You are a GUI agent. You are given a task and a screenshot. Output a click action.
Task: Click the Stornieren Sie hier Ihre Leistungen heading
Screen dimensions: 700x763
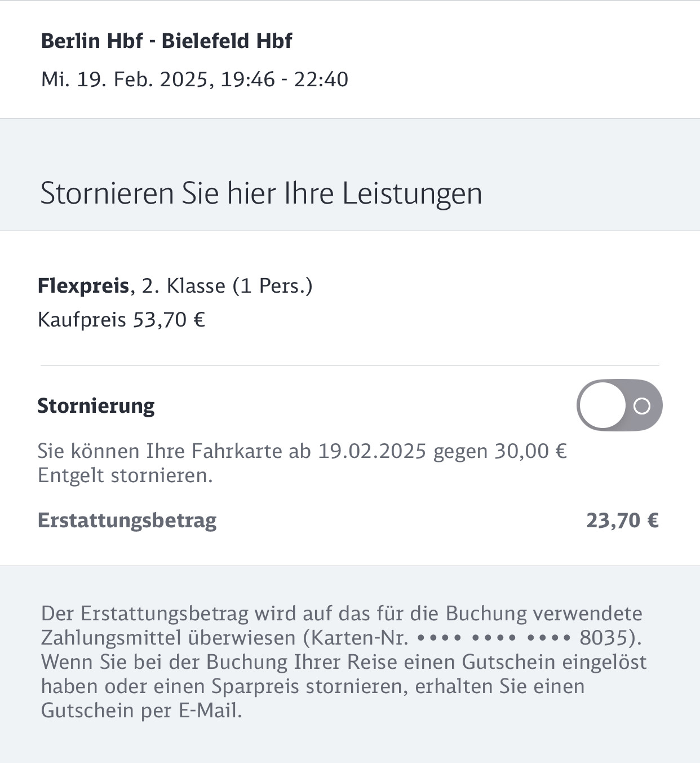262,193
